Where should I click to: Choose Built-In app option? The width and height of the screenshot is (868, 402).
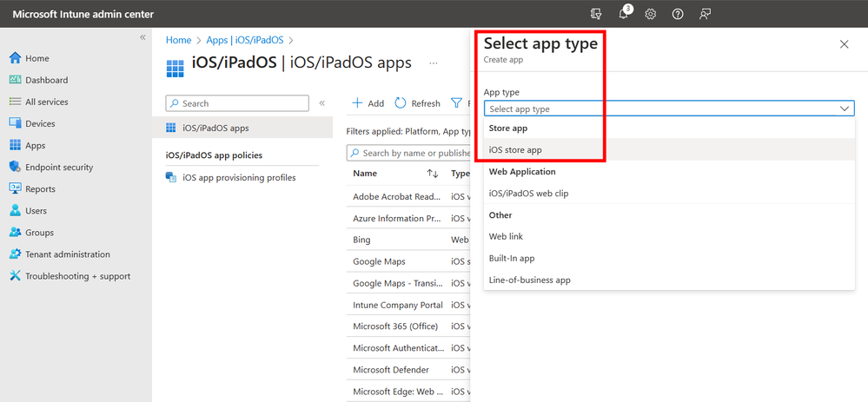tap(669, 258)
